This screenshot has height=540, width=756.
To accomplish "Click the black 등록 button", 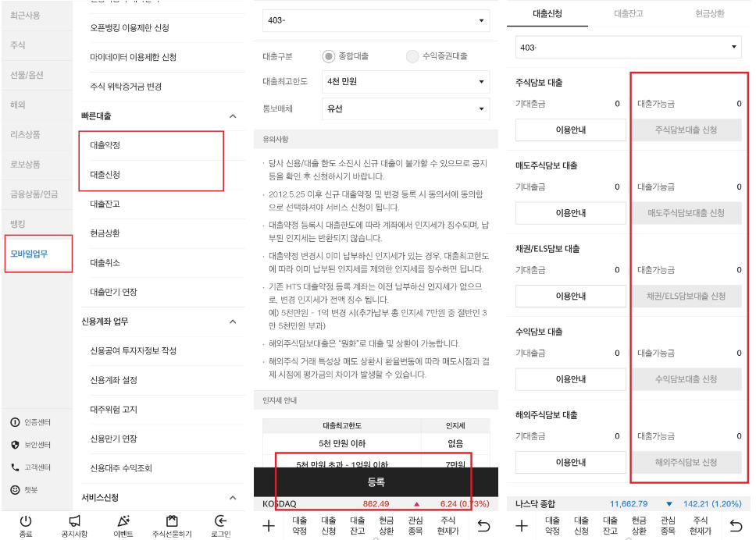I will point(376,481).
